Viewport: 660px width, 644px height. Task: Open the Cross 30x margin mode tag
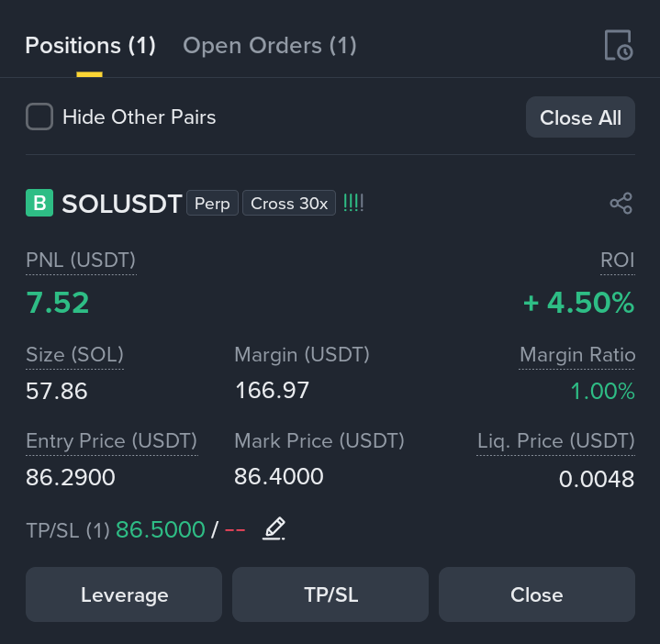click(289, 203)
